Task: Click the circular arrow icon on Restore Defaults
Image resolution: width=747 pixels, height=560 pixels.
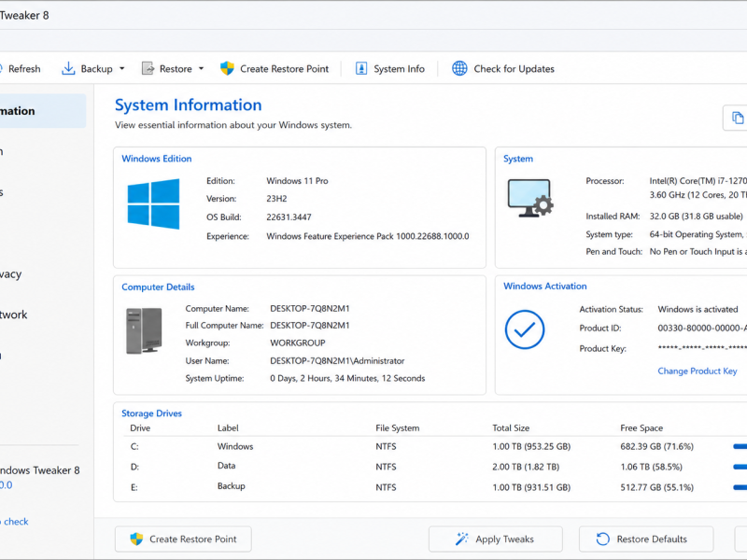Action: point(602,539)
